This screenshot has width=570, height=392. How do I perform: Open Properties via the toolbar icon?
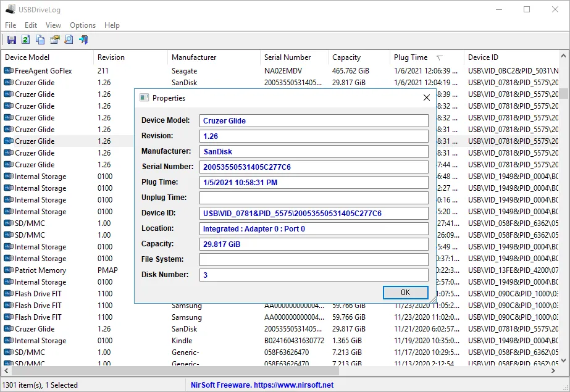pyautogui.click(x=54, y=40)
